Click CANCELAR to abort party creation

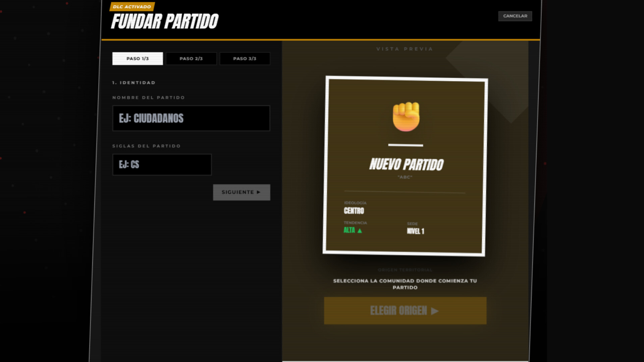pyautogui.click(x=515, y=16)
